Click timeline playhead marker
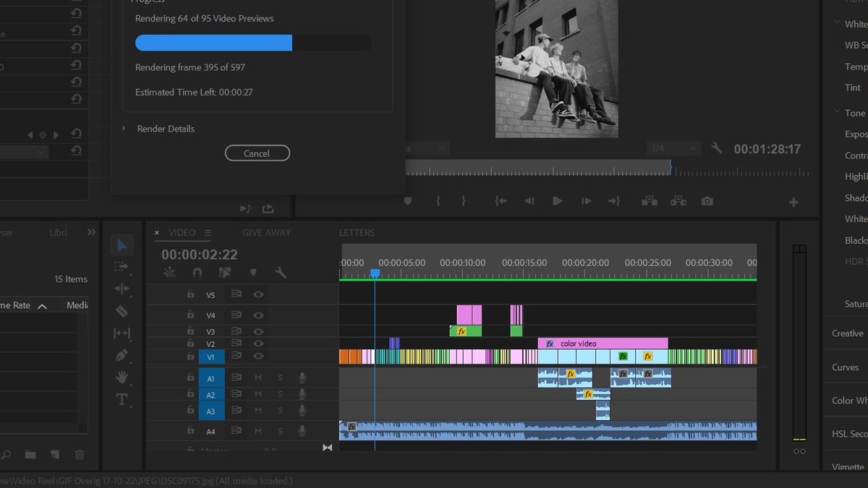Screen dimensions: 868x488 (x=375, y=273)
